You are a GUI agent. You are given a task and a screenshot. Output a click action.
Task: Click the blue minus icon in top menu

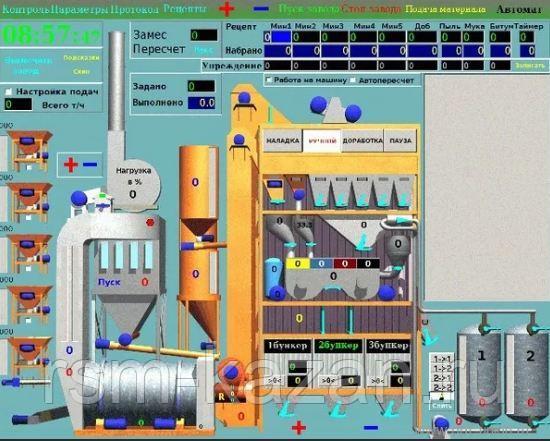(261, 9)
